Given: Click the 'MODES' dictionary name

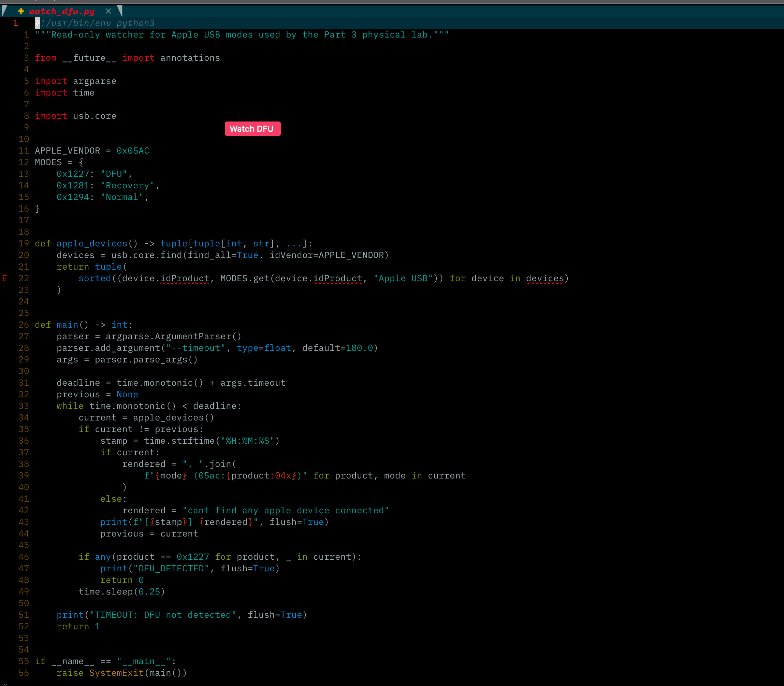Looking at the screenshot, I should point(48,162).
